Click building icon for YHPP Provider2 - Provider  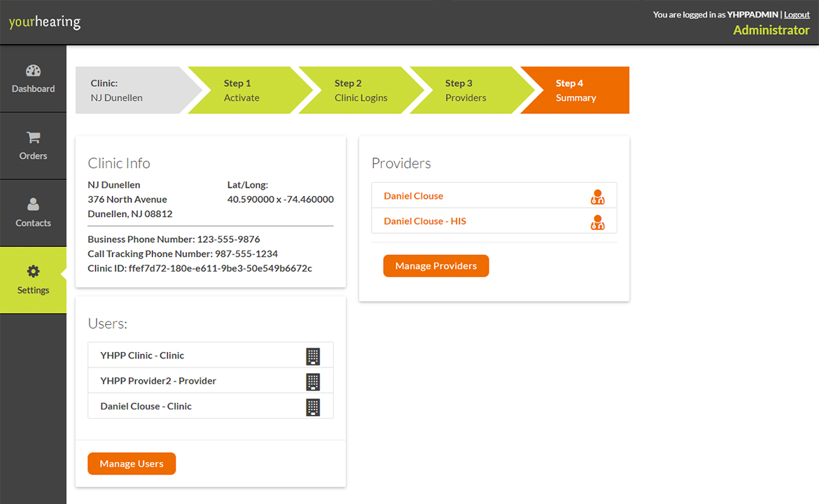pyautogui.click(x=313, y=381)
